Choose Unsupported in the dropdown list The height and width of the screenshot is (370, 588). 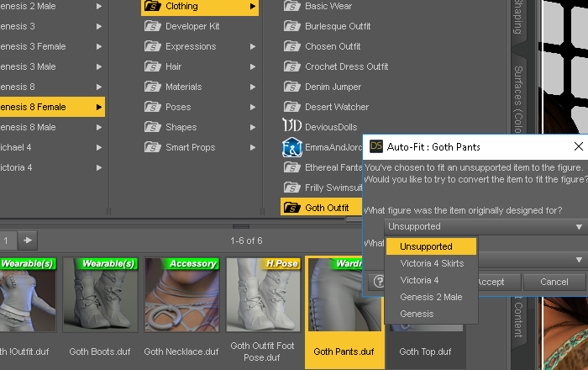pyautogui.click(x=431, y=246)
